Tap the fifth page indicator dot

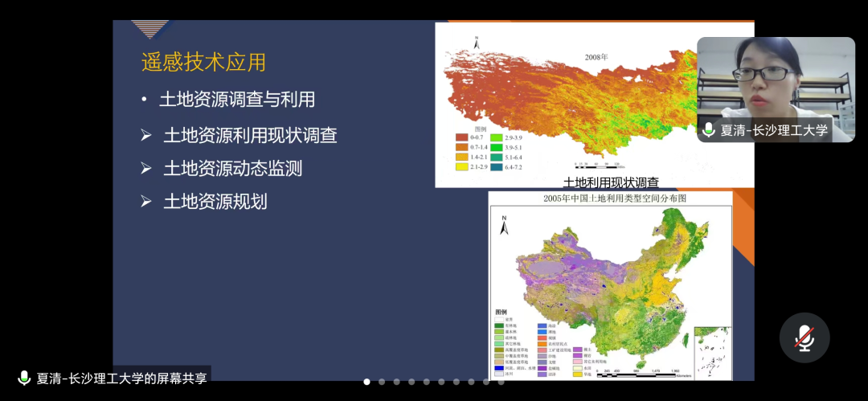pyautogui.click(x=427, y=382)
